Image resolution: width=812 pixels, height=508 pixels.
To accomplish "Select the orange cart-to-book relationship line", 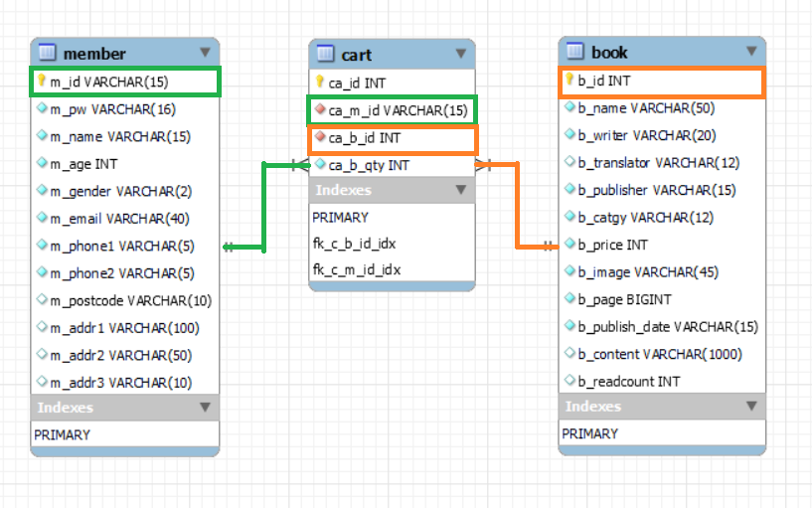I will point(517,206).
